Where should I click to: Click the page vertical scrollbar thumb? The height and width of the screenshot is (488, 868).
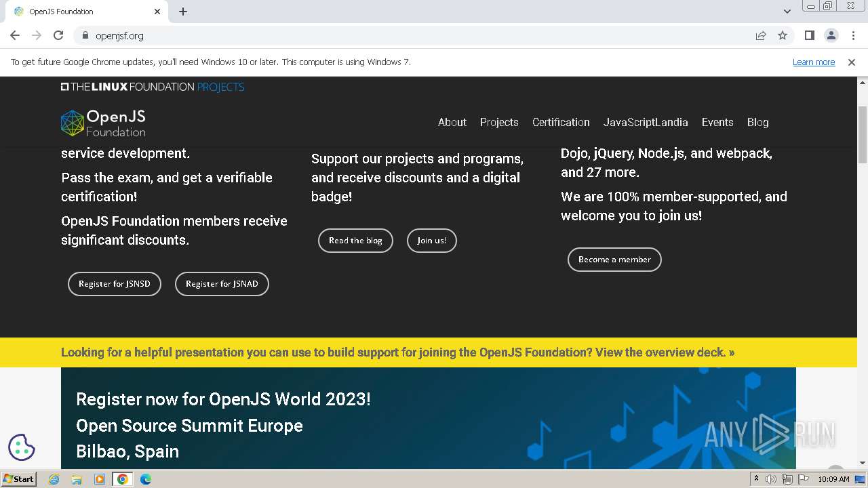pos(862,136)
